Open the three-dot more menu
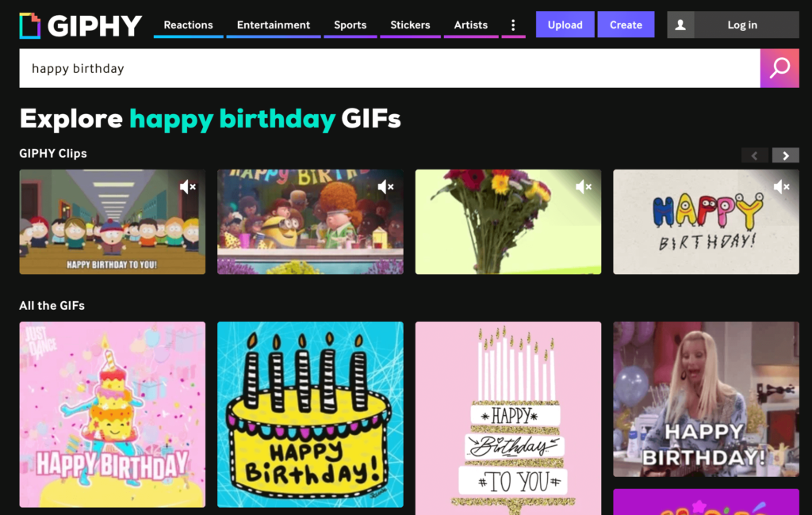812x515 pixels. click(513, 25)
